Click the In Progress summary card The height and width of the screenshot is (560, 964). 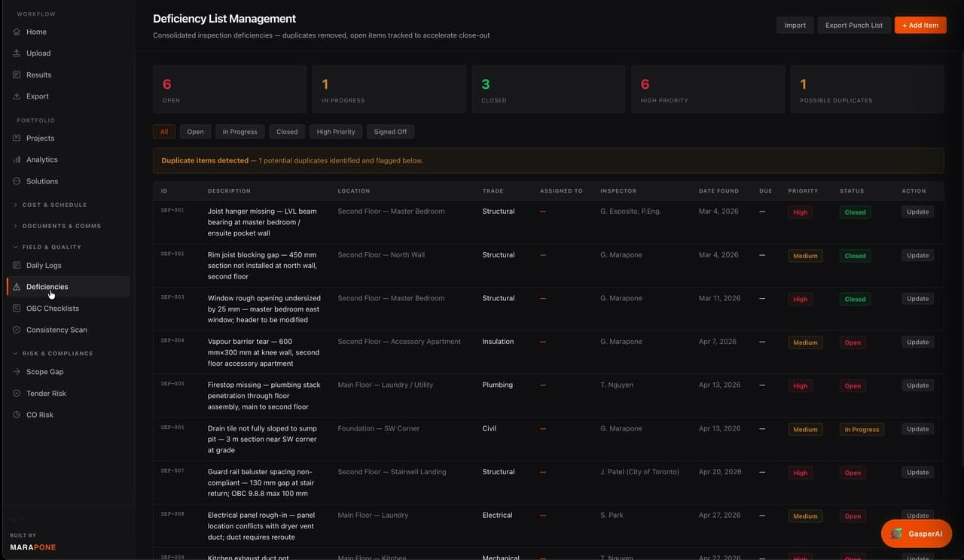click(389, 89)
